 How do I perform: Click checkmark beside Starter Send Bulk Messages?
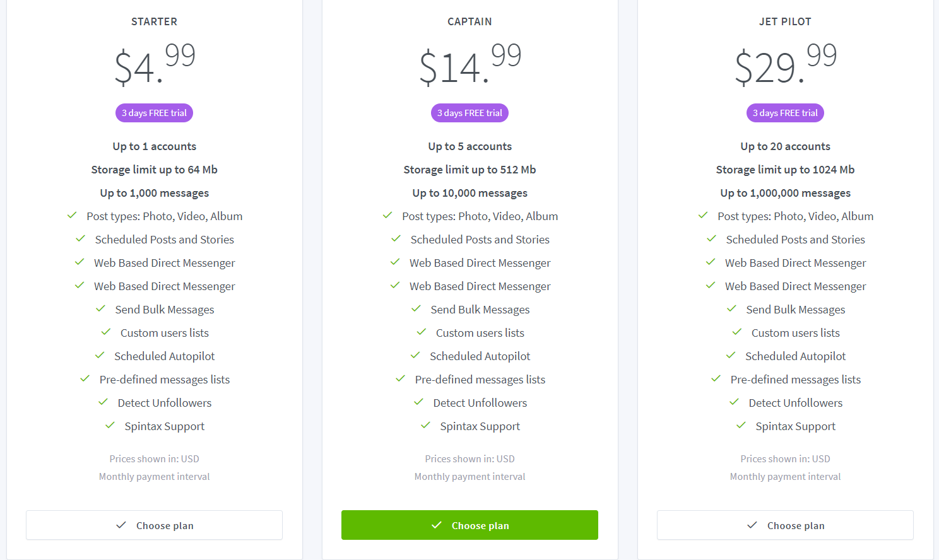tap(100, 308)
